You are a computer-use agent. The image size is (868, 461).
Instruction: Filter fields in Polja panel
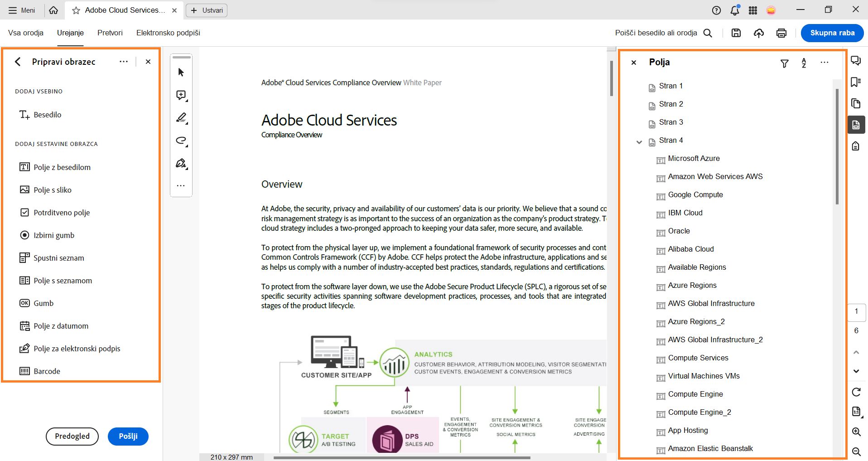[x=785, y=63]
